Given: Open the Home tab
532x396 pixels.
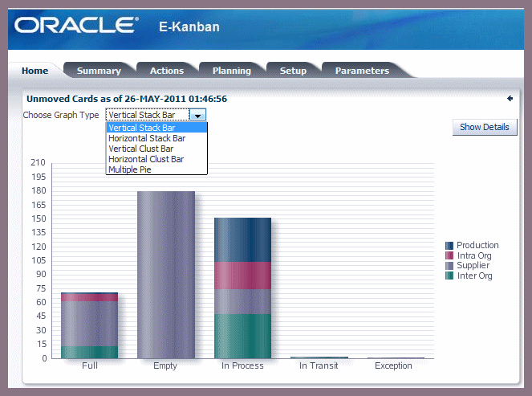Looking at the screenshot, I should tap(35, 71).
